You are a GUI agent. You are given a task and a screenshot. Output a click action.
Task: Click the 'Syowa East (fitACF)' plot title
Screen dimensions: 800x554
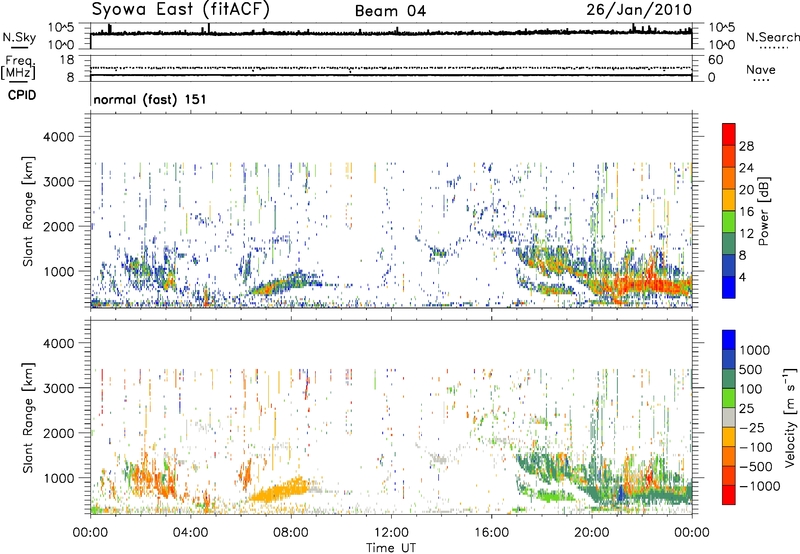point(180,9)
